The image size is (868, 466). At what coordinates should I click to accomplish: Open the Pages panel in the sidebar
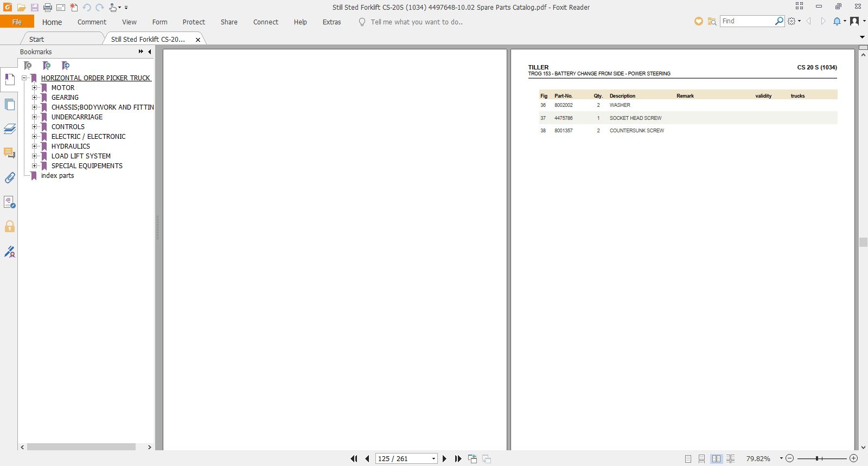click(10, 104)
